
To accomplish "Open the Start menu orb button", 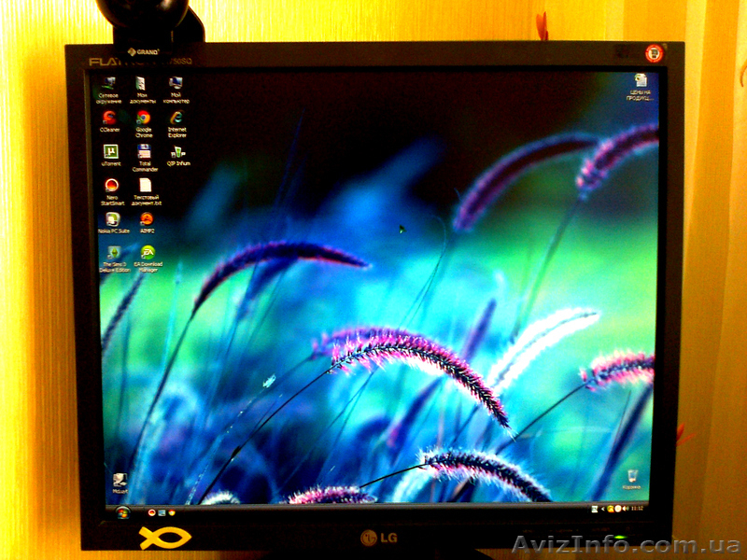I will [122, 511].
